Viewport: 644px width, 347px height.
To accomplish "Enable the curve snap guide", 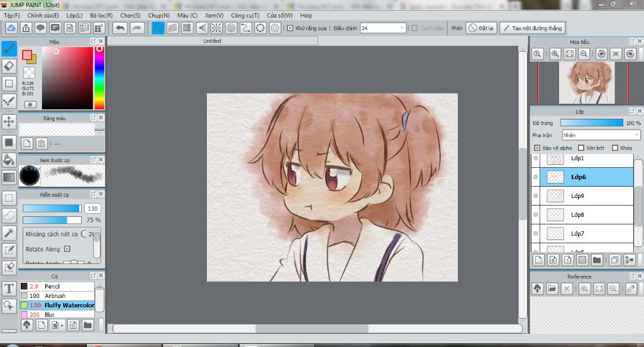I will click(246, 28).
